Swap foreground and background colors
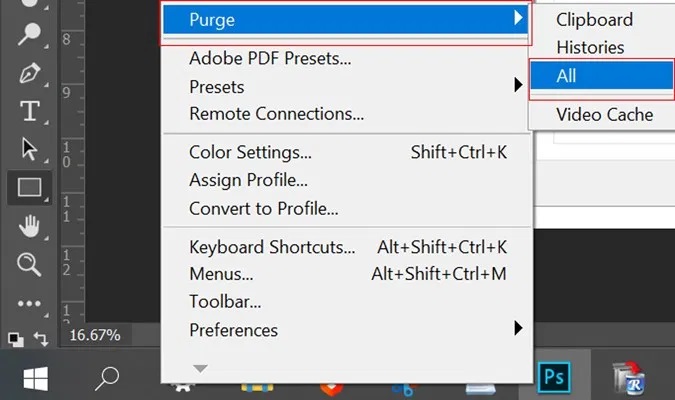 41,339
